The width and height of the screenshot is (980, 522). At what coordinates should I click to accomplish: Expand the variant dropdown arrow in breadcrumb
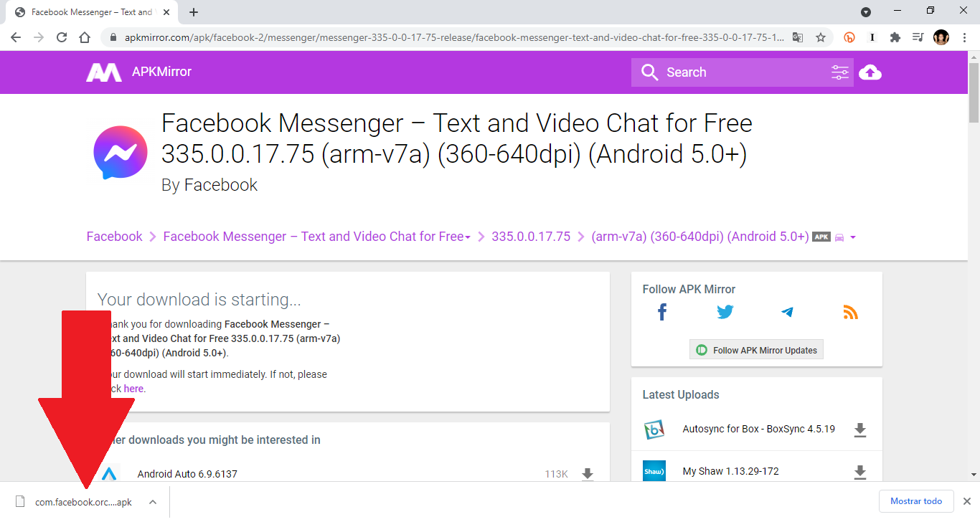coord(852,237)
